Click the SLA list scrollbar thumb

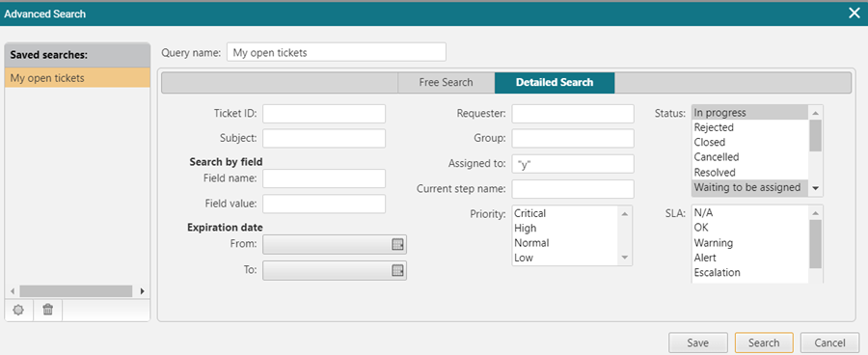point(815,244)
